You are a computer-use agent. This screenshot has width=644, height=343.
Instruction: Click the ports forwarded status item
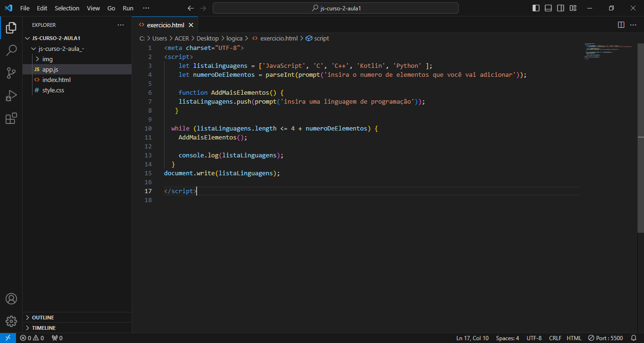coord(57,338)
